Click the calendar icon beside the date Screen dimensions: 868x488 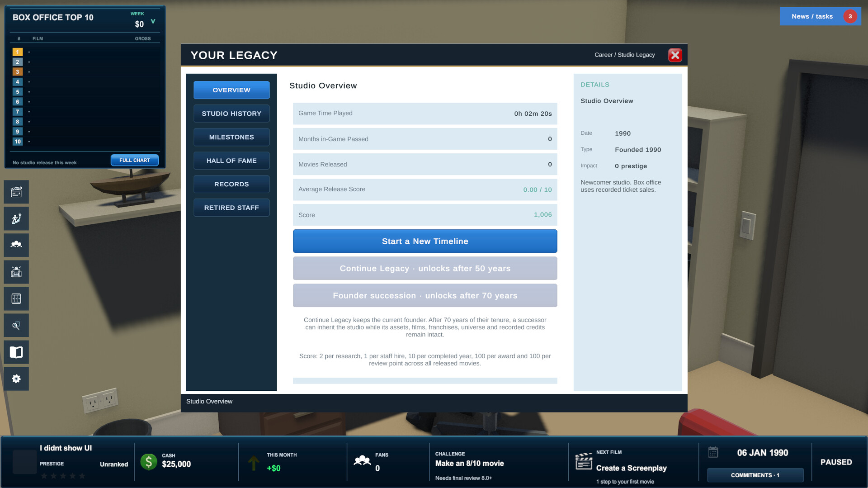pyautogui.click(x=713, y=452)
